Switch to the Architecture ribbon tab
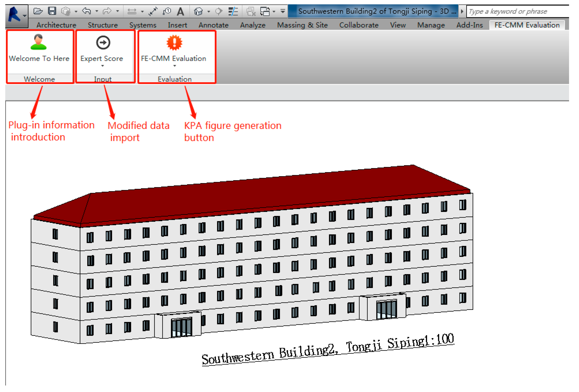Viewport: 579px width, 392px height. [56, 25]
